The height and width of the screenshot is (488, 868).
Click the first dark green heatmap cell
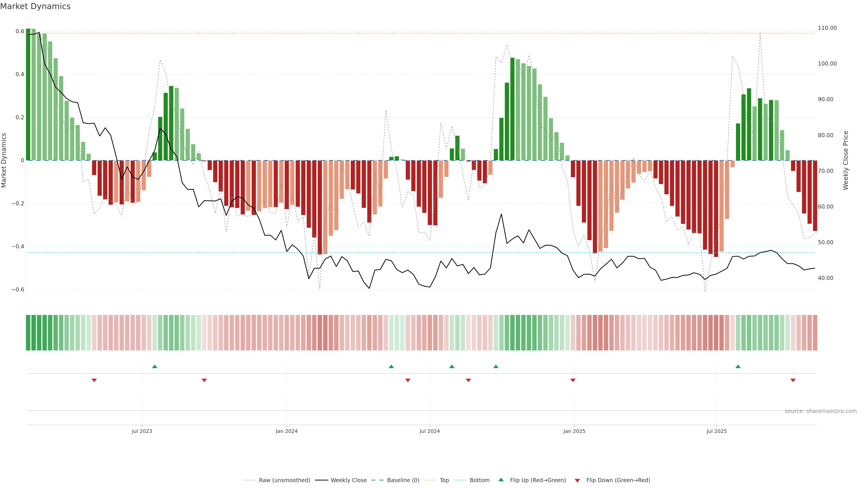coord(28,332)
